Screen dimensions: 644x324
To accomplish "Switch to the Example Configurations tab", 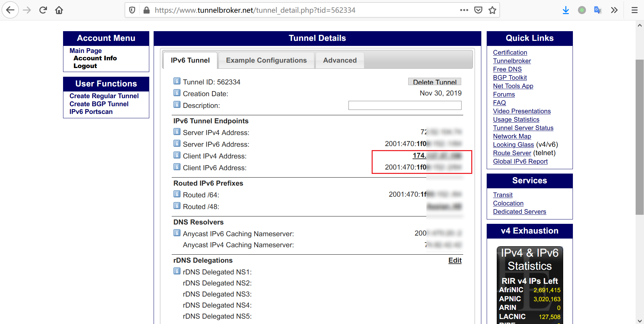I will [266, 60].
